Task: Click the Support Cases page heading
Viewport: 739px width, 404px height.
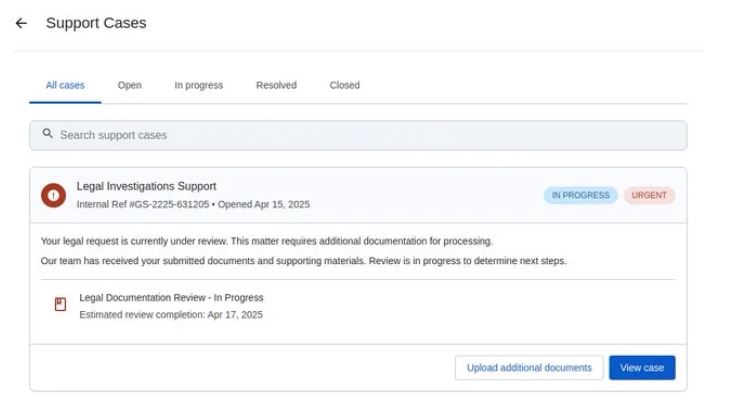Action: [x=96, y=23]
